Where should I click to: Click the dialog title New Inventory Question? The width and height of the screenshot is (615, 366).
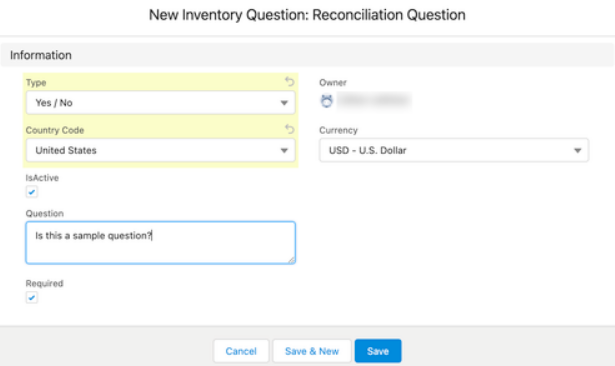307,15
